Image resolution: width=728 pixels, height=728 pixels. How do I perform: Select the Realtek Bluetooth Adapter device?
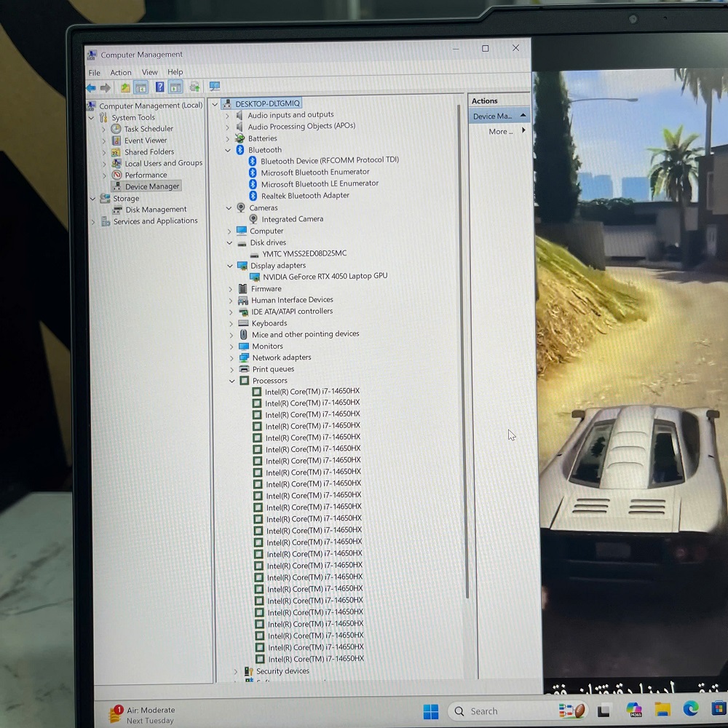tap(305, 195)
